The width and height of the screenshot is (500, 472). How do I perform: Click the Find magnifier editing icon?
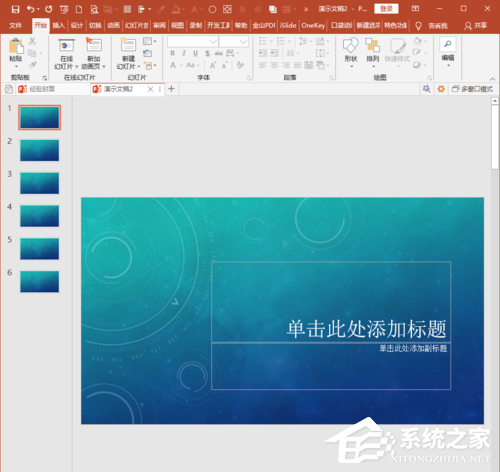[x=448, y=44]
